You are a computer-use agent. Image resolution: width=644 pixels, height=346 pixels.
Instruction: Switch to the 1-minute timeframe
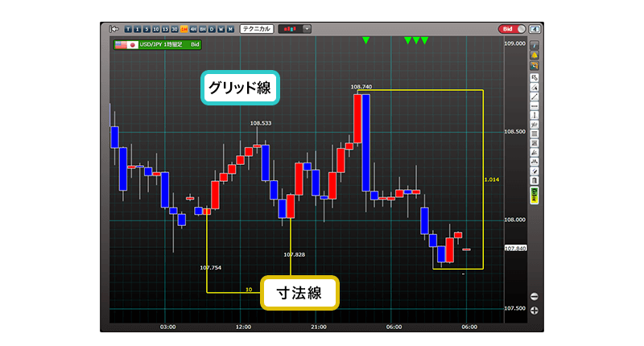[x=137, y=29]
